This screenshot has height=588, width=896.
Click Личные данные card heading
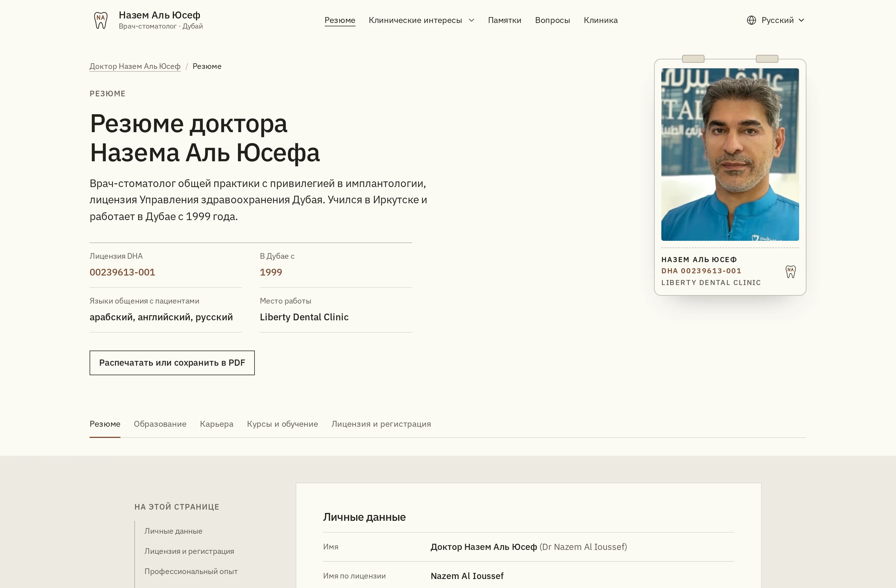[364, 517]
